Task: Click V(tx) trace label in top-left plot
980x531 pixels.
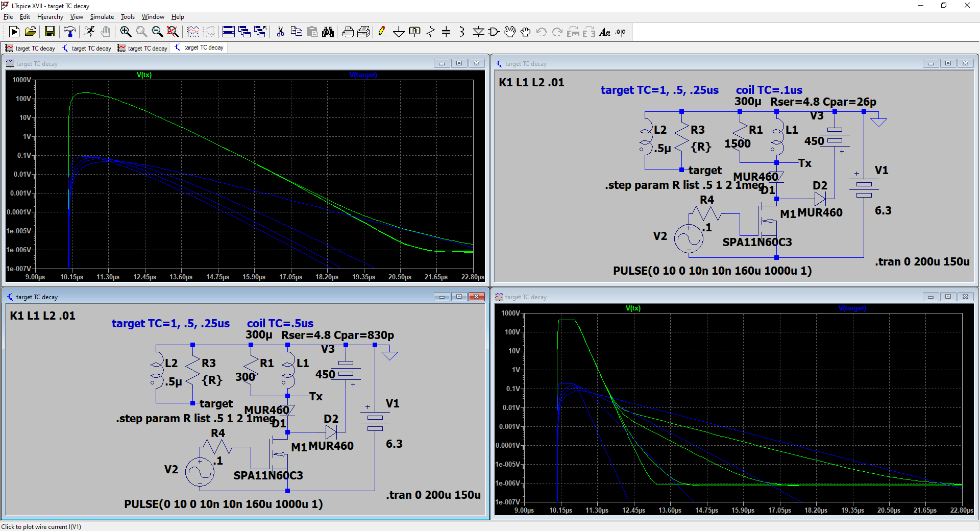Action: [x=144, y=75]
